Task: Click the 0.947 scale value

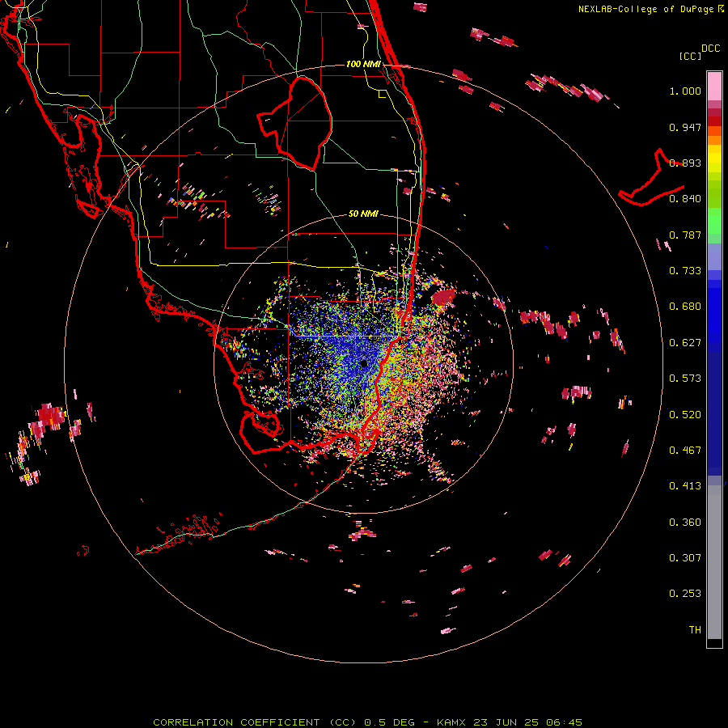Action: 685,127
